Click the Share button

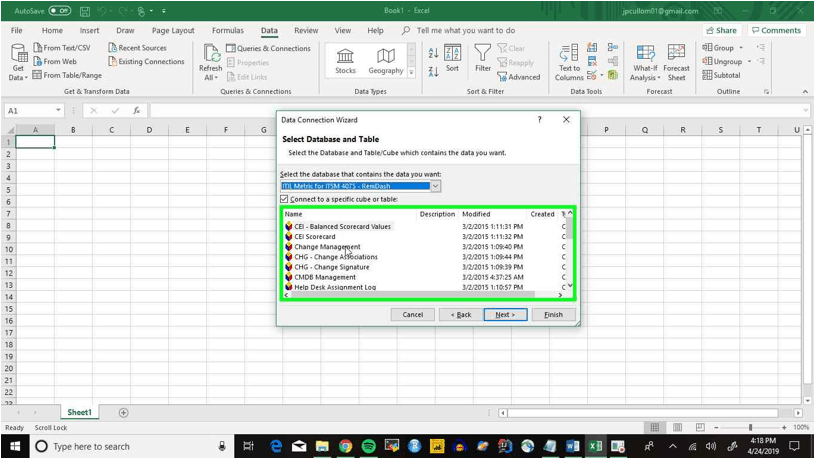point(722,30)
